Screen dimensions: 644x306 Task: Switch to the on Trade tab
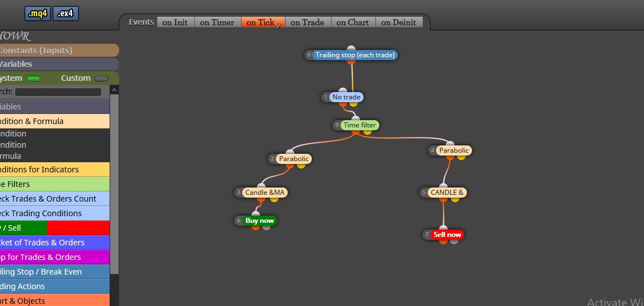(307, 22)
